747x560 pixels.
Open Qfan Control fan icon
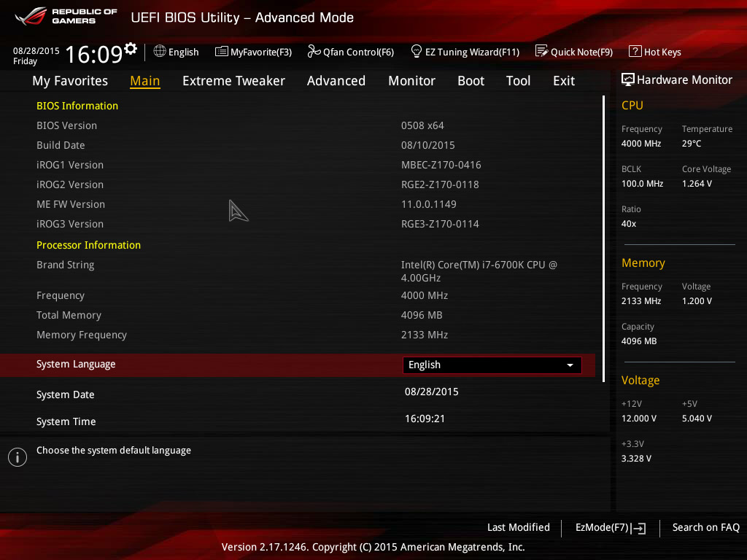point(314,51)
